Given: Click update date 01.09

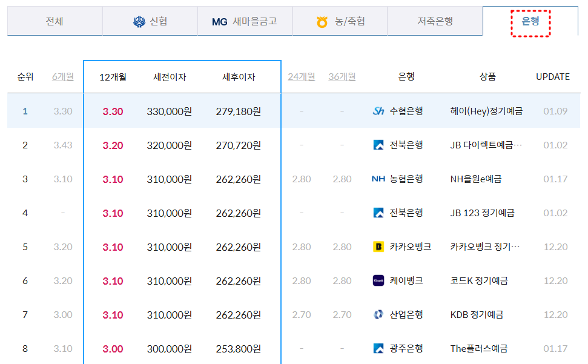Looking at the screenshot, I should [x=555, y=111].
